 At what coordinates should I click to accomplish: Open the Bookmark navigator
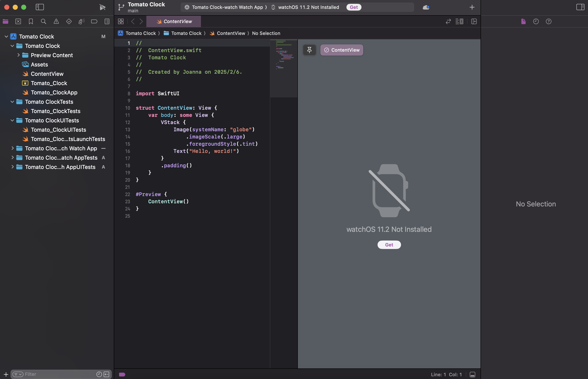pos(31,21)
